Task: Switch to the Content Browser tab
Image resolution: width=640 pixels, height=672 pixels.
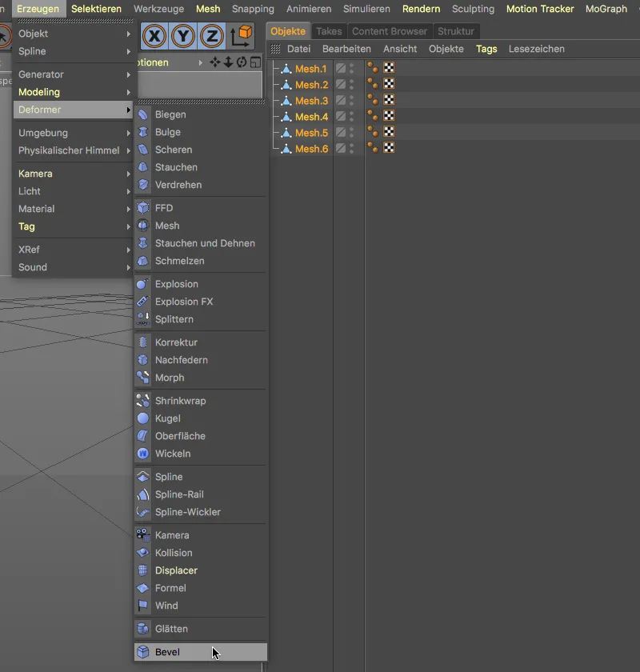Action: [x=390, y=31]
